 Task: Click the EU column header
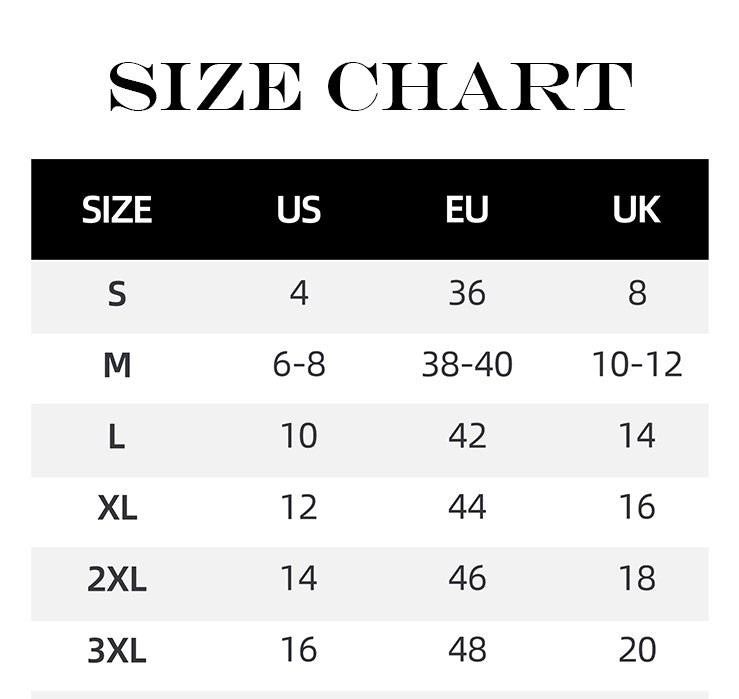pyautogui.click(x=467, y=210)
